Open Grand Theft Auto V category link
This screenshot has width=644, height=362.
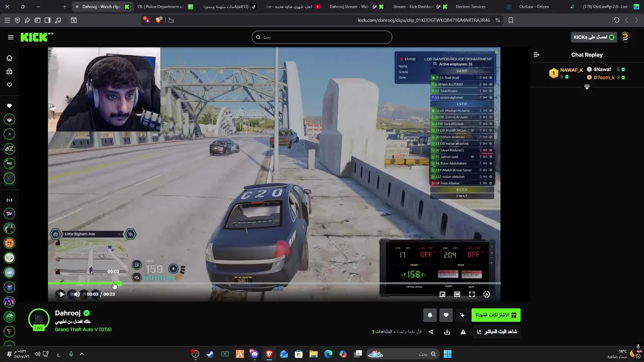pyautogui.click(x=83, y=329)
